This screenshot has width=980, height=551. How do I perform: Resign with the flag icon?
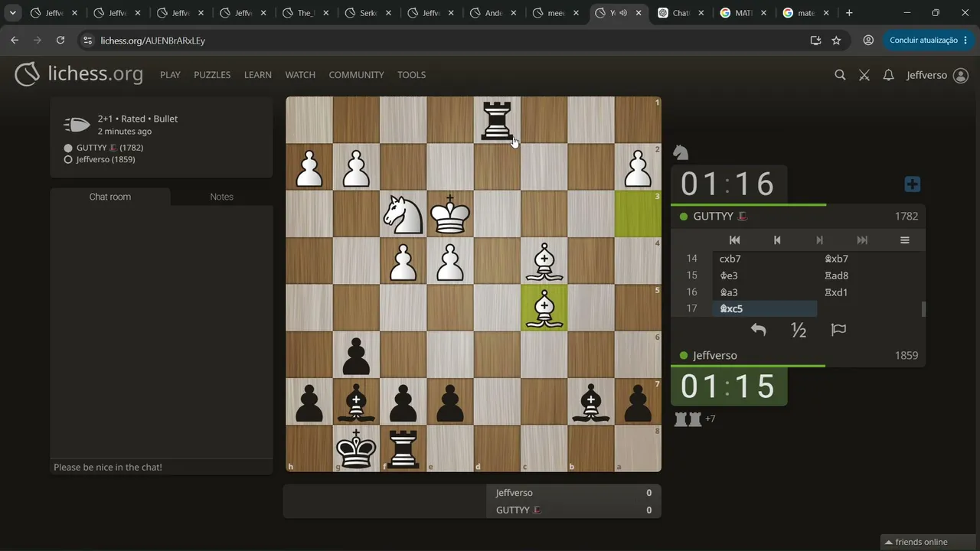pos(838,330)
